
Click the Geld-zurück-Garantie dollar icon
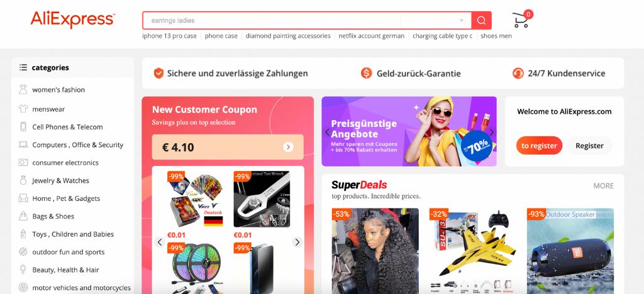(x=367, y=73)
